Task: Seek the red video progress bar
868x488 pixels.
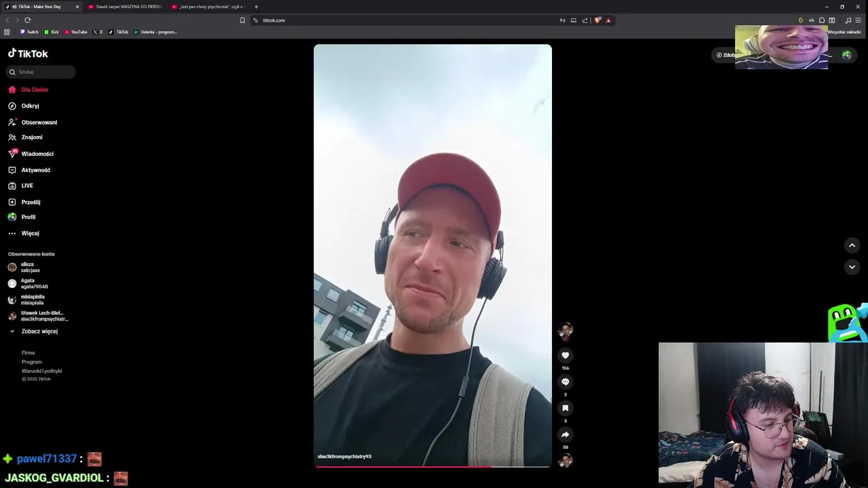Action: [433, 466]
